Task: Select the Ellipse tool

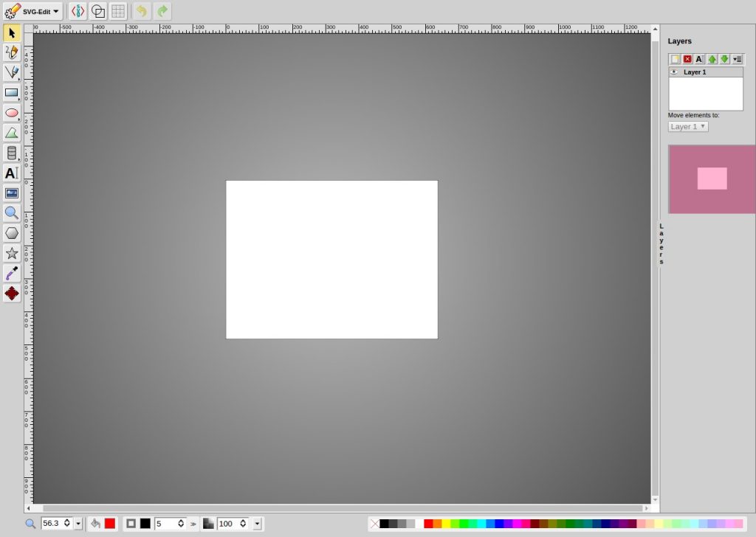Action: pyautogui.click(x=12, y=113)
